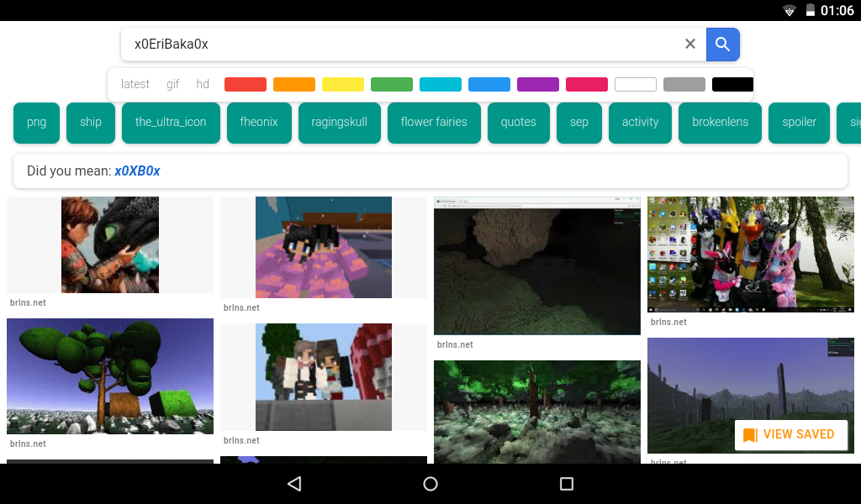Filter by cyan color swatch

(441, 85)
